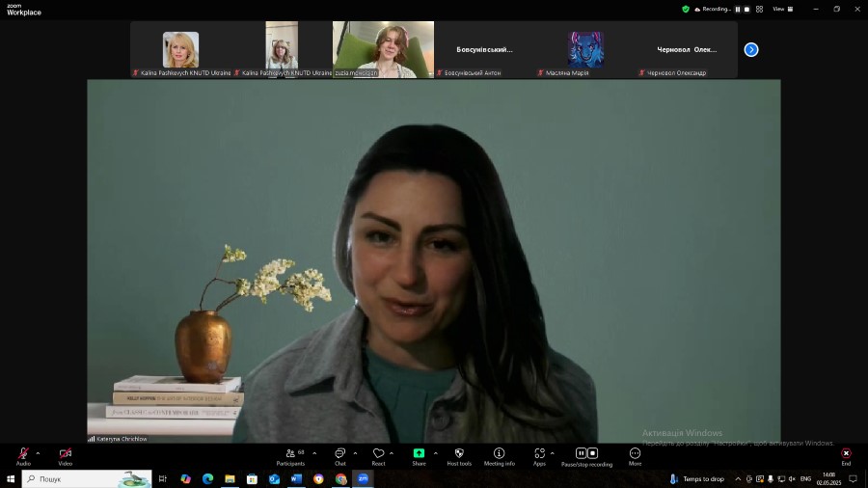Select zuzia.mowisjan video thumbnail

(x=383, y=50)
